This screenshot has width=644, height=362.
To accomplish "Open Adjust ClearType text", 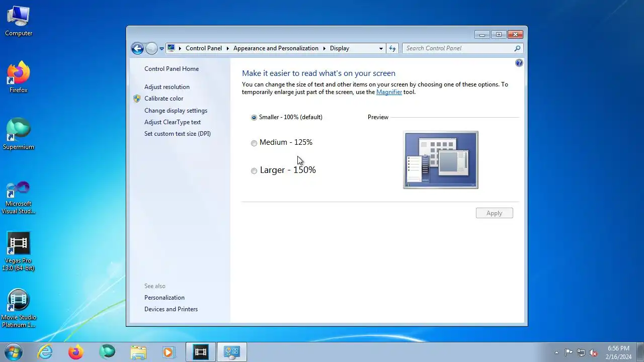I will click(173, 122).
